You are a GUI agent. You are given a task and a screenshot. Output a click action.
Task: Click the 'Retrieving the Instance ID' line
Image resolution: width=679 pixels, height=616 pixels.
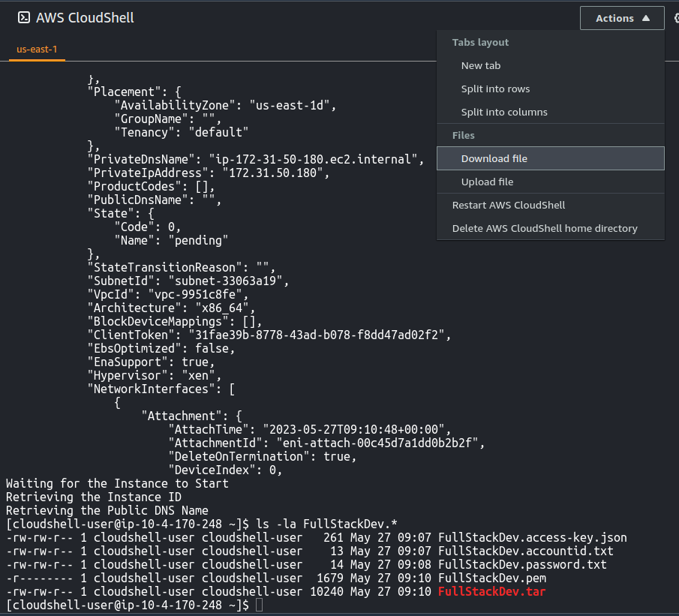[x=94, y=497]
